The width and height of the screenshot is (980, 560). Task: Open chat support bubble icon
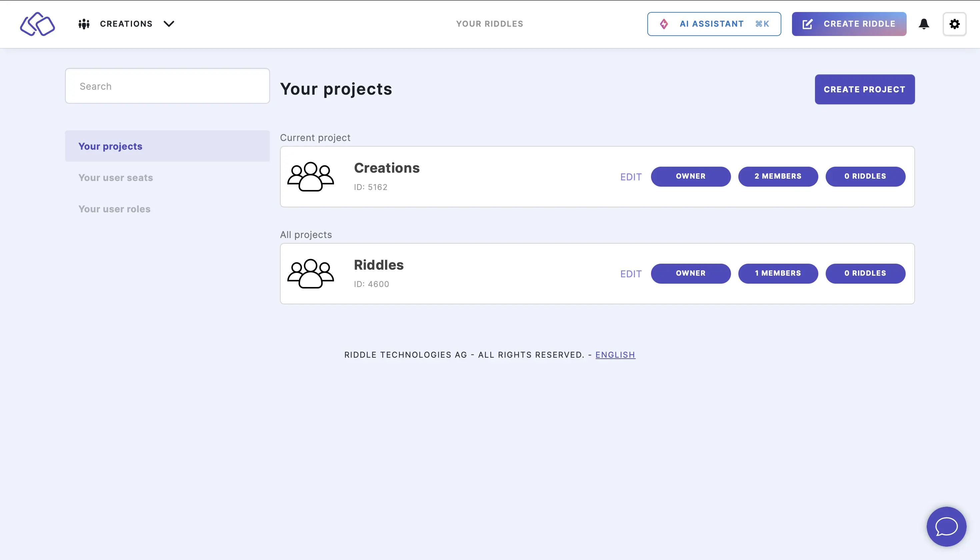(x=946, y=526)
